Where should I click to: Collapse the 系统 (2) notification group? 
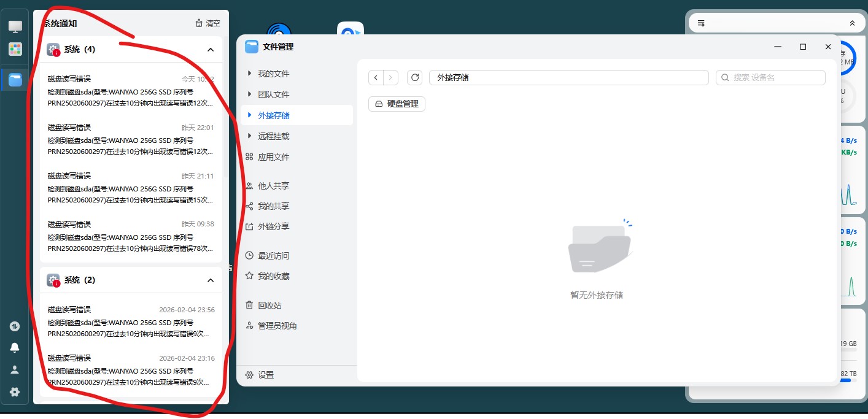[211, 280]
